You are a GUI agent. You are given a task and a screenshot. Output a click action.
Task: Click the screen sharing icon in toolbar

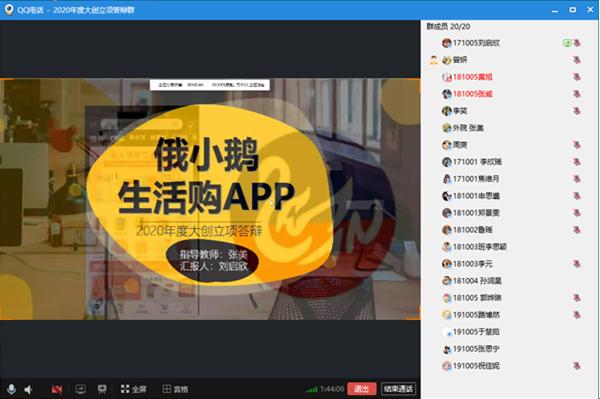tap(81, 389)
